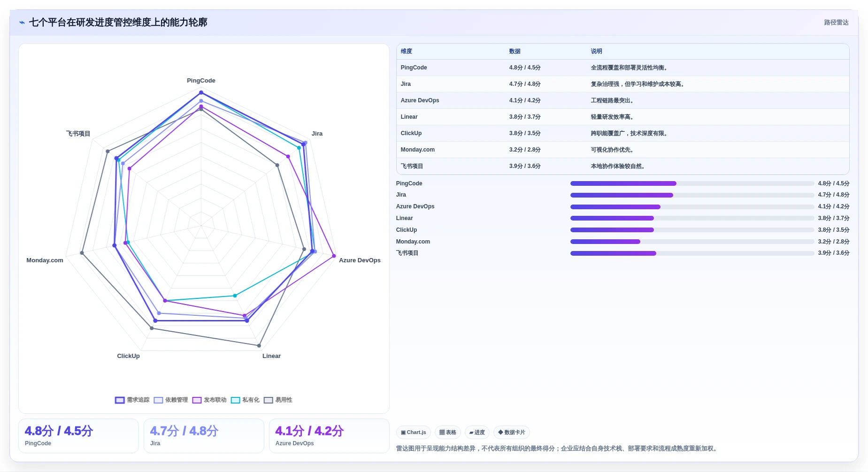Click table cell 4.8分 / 4.5分 for PingCode
The width and height of the screenshot is (868, 472).
coord(525,68)
